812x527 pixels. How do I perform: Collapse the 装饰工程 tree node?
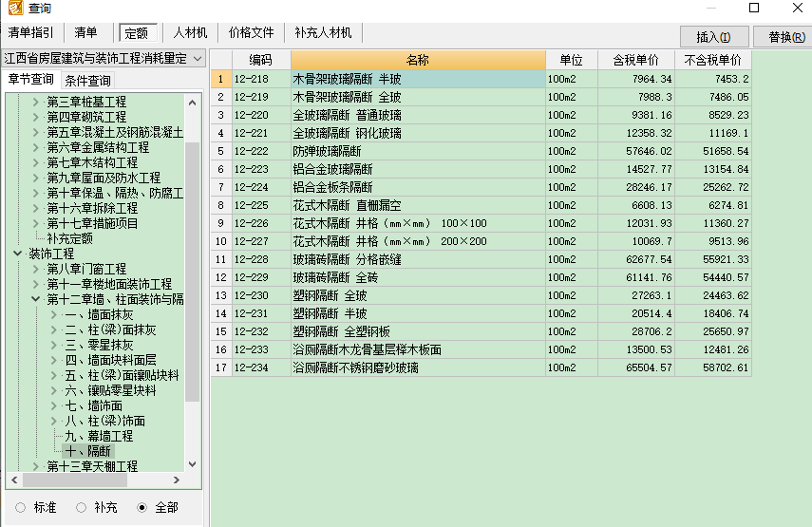(x=18, y=254)
